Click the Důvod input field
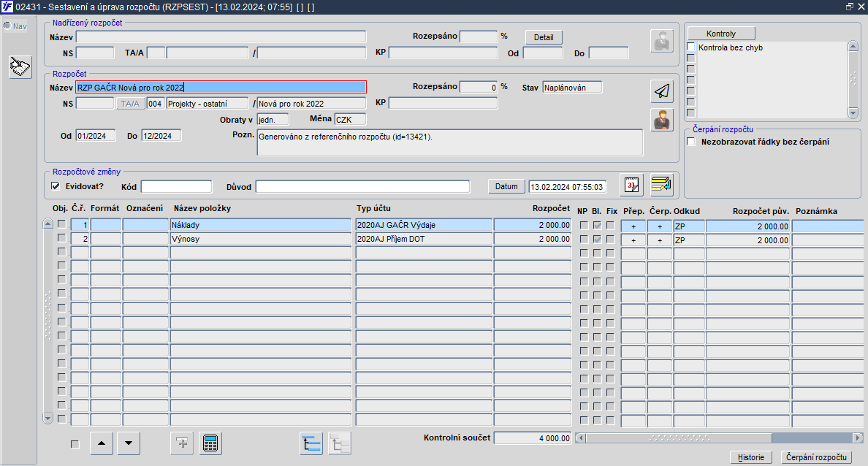The height and width of the screenshot is (466, 868). point(362,187)
